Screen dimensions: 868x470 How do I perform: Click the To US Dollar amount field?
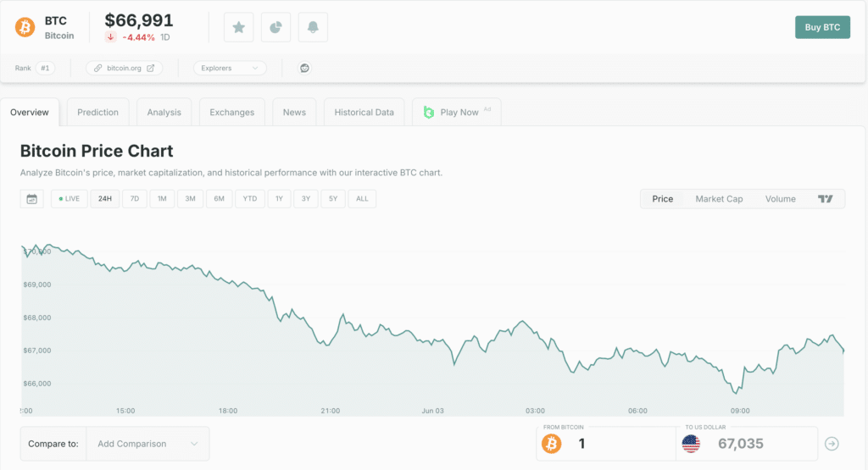(x=747, y=444)
